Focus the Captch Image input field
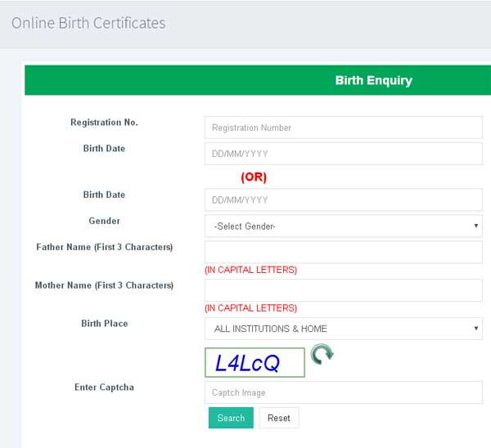 click(x=344, y=392)
